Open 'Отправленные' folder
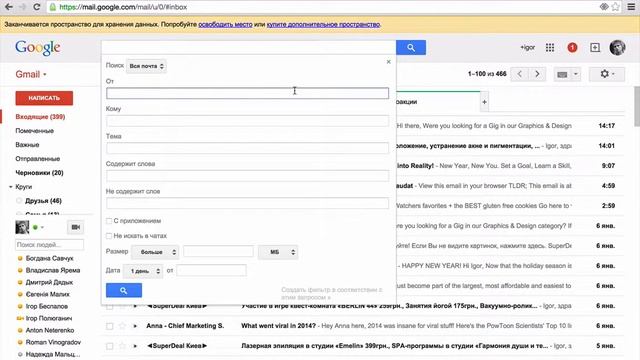640x360 pixels. click(x=38, y=159)
